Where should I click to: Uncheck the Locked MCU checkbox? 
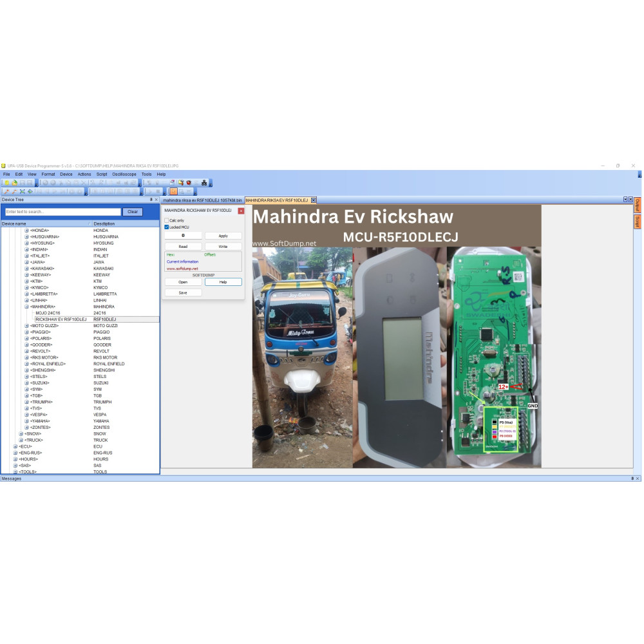pyautogui.click(x=167, y=227)
